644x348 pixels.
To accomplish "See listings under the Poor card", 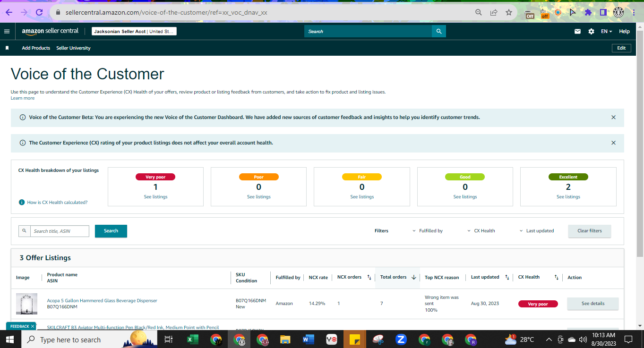I will [x=258, y=197].
